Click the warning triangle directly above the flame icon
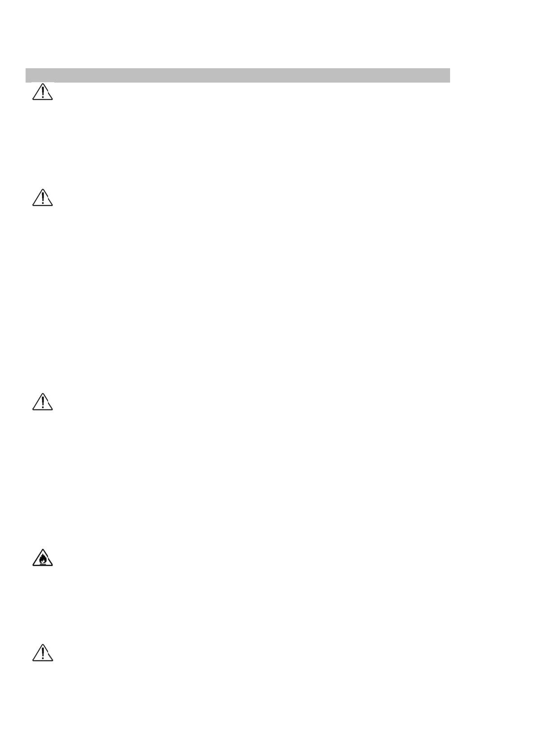This screenshot has height=756, width=534. (43, 402)
